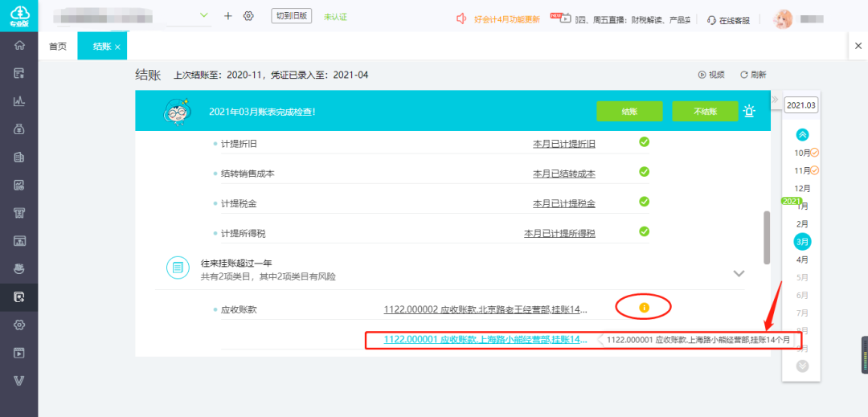Click the up arrow in month timeline
The height and width of the screenshot is (417, 868).
click(x=802, y=134)
